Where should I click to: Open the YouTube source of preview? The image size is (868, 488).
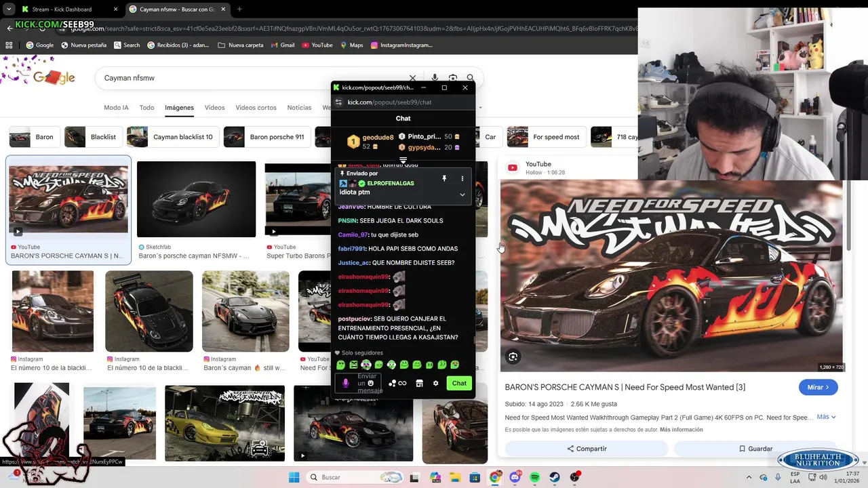tap(538, 164)
